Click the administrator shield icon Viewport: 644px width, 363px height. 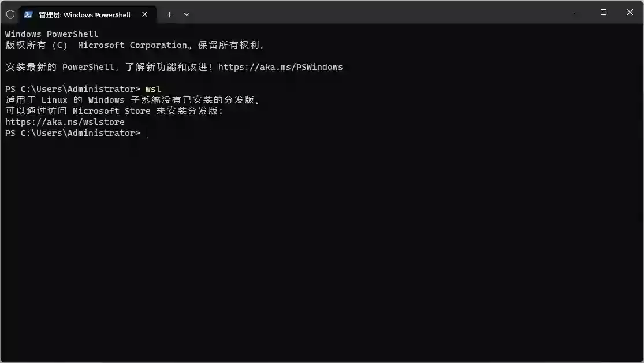[x=10, y=14]
